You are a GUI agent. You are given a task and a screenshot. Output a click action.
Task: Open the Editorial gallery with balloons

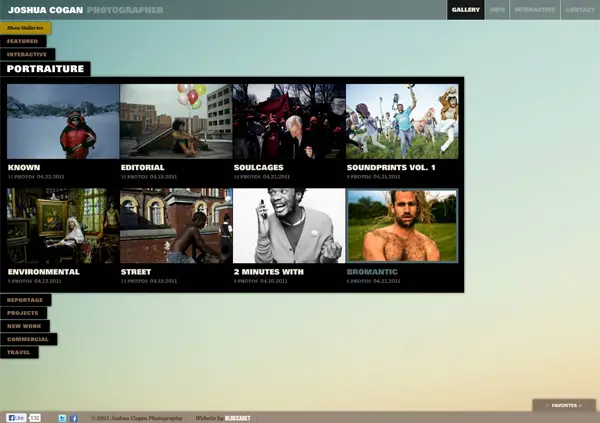point(176,121)
